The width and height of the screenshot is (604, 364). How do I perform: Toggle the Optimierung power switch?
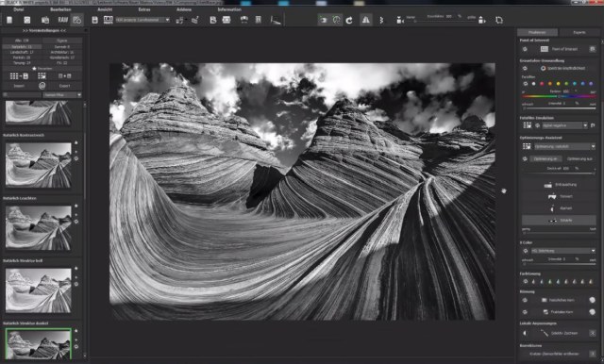click(525, 158)
